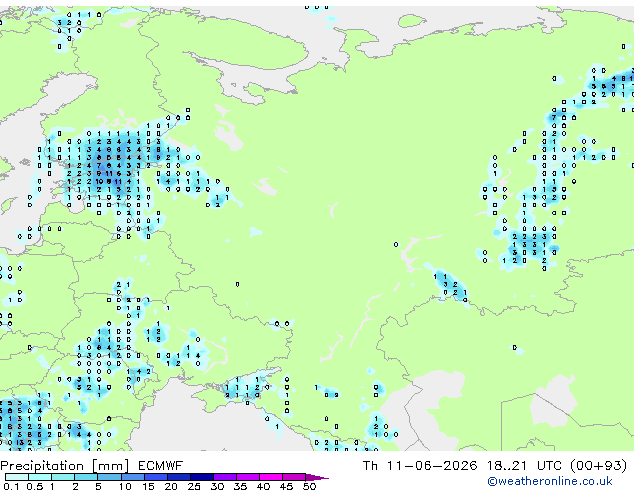Viewport: 634px width, 490px height.
Task: Click legend label "25"
Action: pyautogui.click(x=194, y=486)
